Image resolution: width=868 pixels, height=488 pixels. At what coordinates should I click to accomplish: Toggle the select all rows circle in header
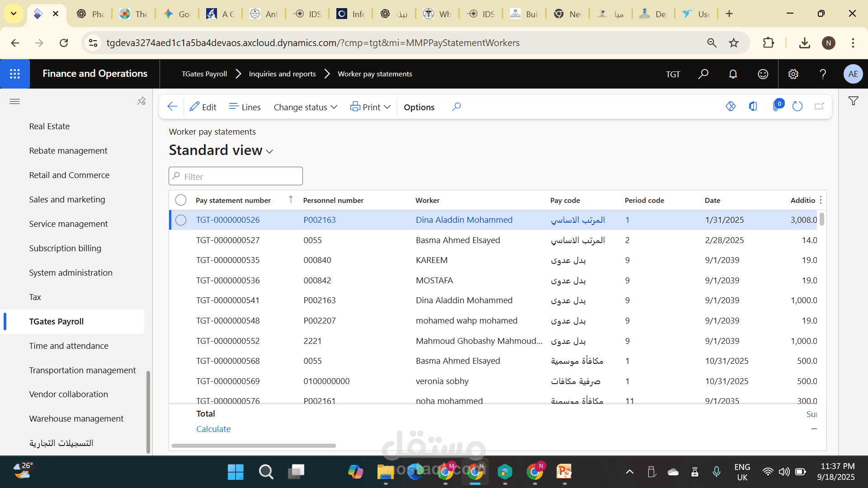tap(181, 200)
